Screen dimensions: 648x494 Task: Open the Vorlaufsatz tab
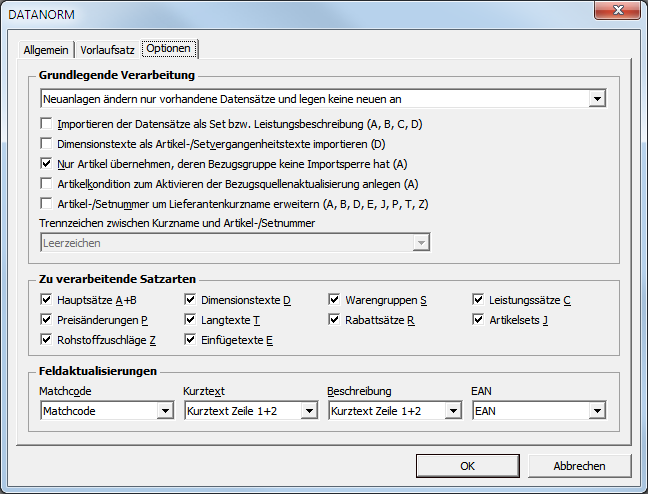coord(107,49)
